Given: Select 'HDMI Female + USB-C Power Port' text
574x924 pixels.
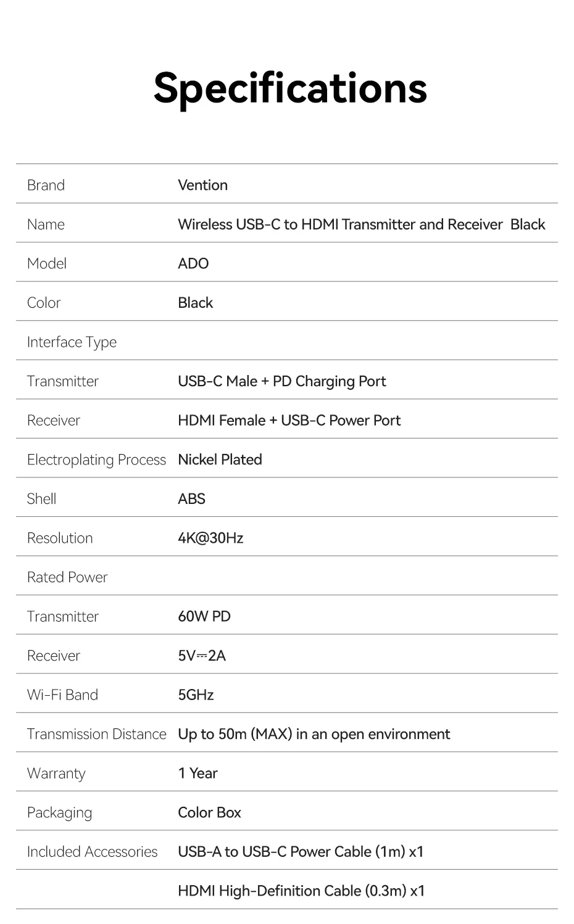Looking at the screenshot, I should [289, 421].
